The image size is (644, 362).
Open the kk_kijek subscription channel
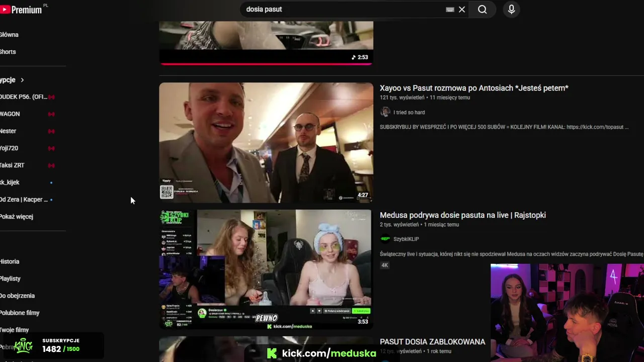coord(10,183)
